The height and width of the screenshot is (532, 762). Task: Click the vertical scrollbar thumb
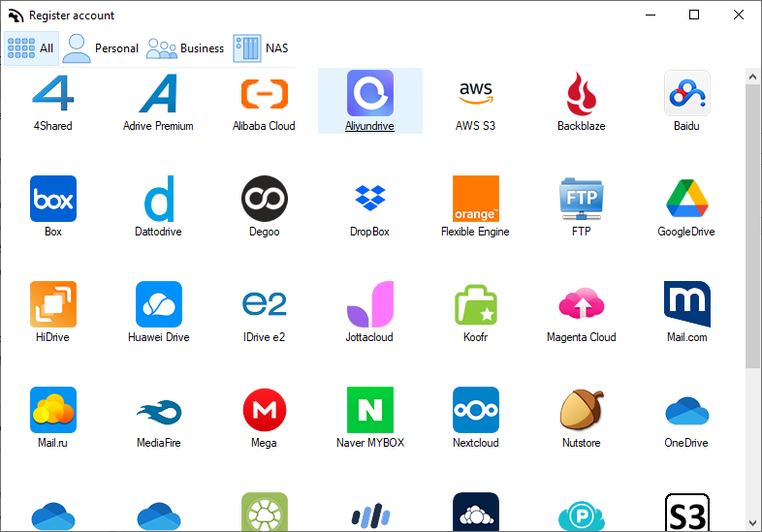pyautogui.click(x=752, y=226)
